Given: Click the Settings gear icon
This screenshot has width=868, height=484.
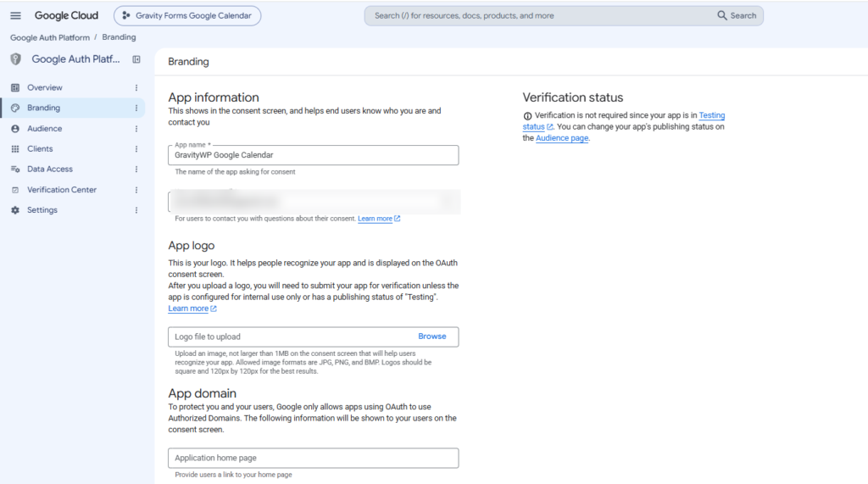Looking at the screenshot, I should click(x=15, y=210).
